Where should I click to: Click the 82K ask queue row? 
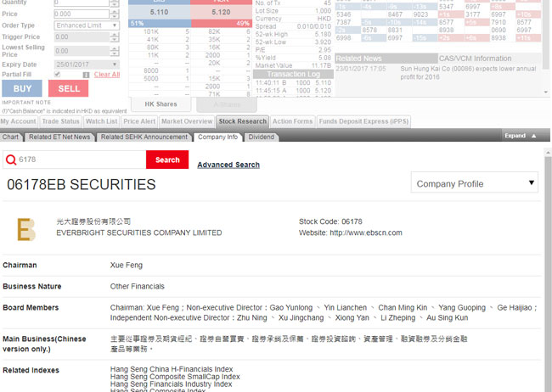pos(222,31)
